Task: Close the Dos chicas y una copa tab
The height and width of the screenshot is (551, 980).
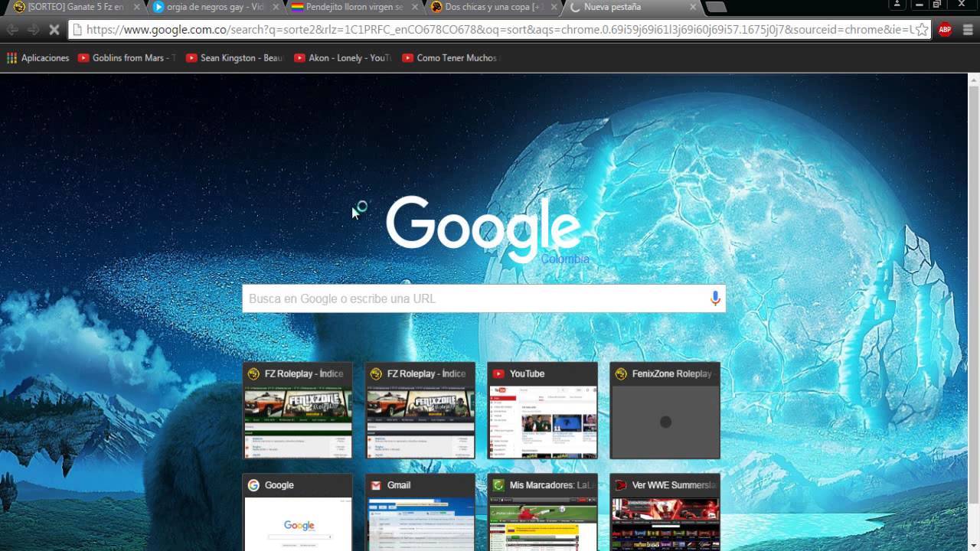Action: click(554, 7)
